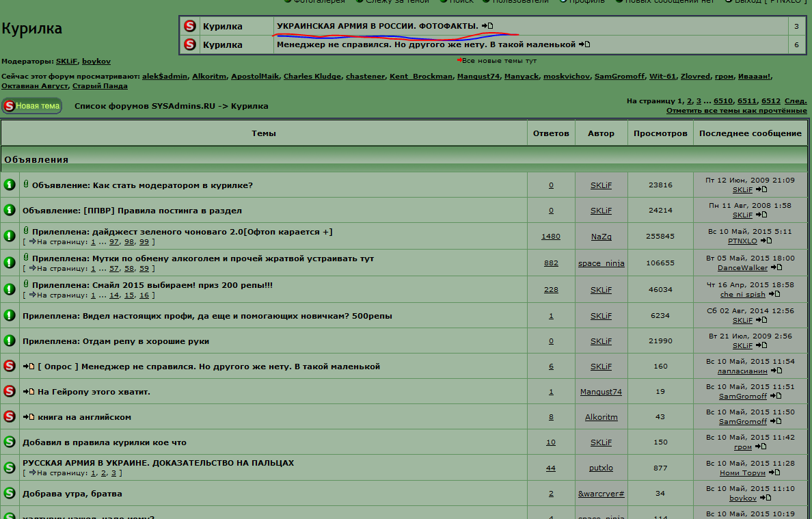Image resolution: width=812 pixels, height=519 pixels.
Task: Open Manqust74 author link in На Гейропу row
Action: (601, 392)
